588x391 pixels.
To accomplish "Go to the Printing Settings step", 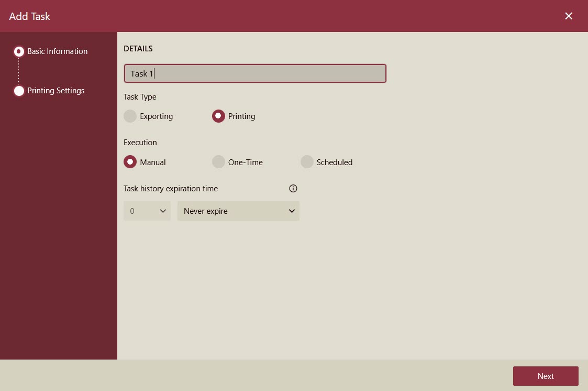I will (x=56, y=91).
